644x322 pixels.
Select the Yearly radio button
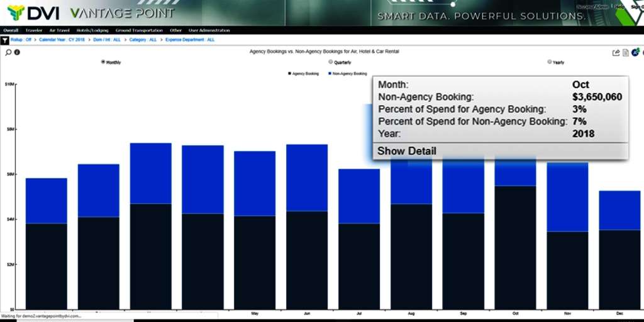[x=550, y=62]
